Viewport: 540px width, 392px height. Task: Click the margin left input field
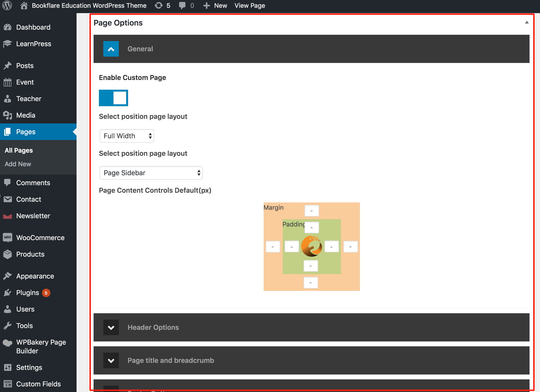point(273,247)
